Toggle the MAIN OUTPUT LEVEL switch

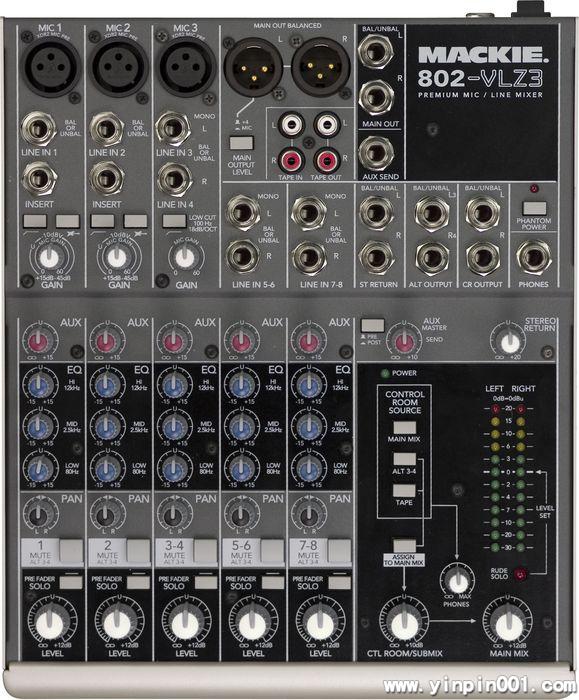point(242,143)
